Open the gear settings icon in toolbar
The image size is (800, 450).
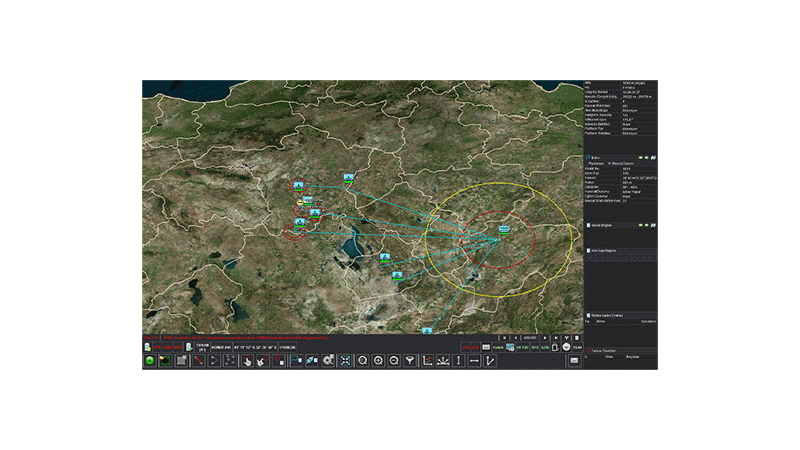coord(328,361)
